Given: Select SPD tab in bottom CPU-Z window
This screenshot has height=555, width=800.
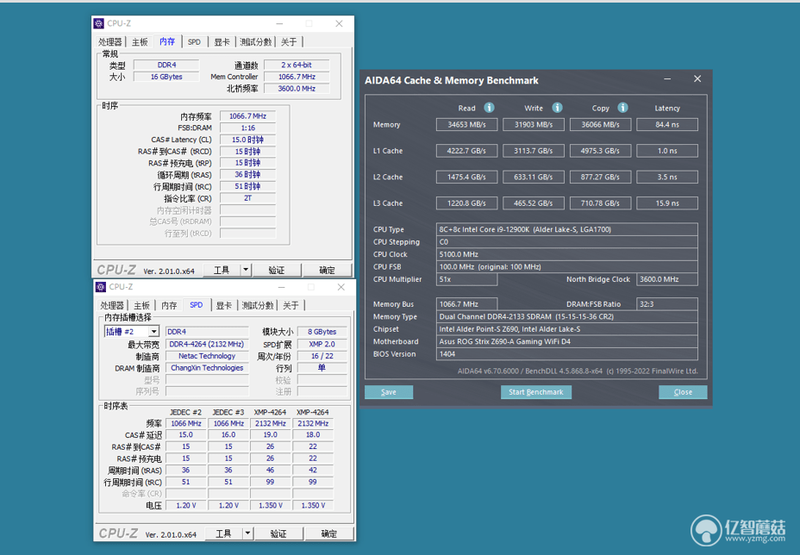Looking at the screenshot, I should (196, 305).
